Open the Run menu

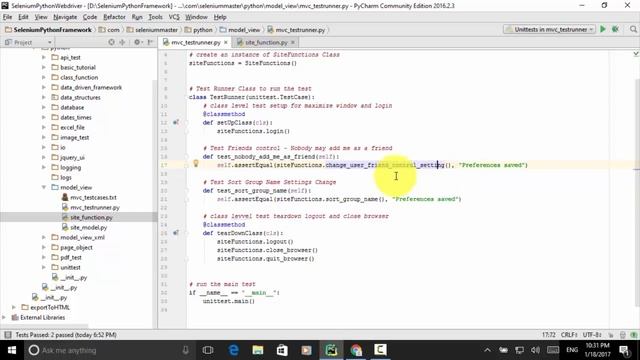[137, 17]
